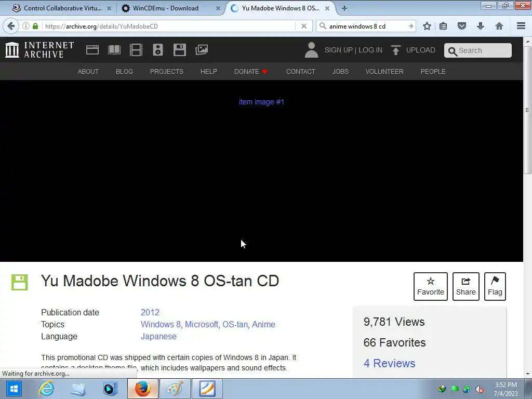The width and height of the screenshot is (532, 399).
Task: Click the Internet Archive Search field
Action: click(x=478, y=50)
